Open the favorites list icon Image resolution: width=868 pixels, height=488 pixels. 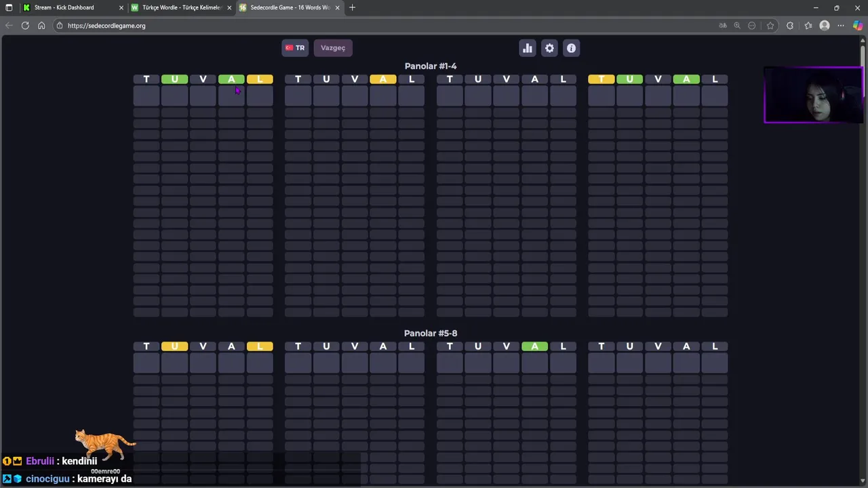coord(808,26)
